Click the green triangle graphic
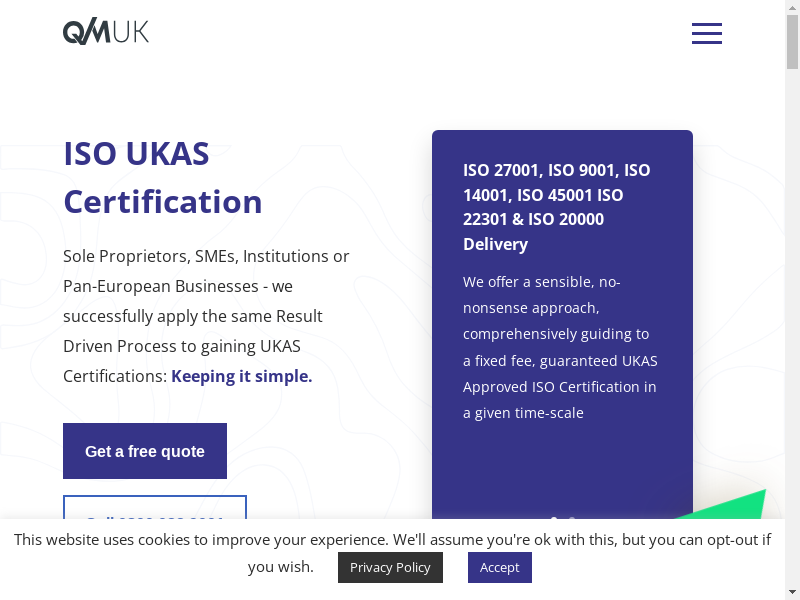800x600 pixels. point(741,505)
